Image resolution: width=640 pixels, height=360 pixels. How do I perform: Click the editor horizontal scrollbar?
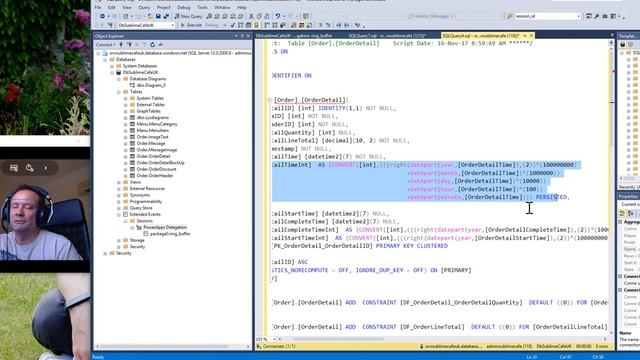click(x=339, y=339)
